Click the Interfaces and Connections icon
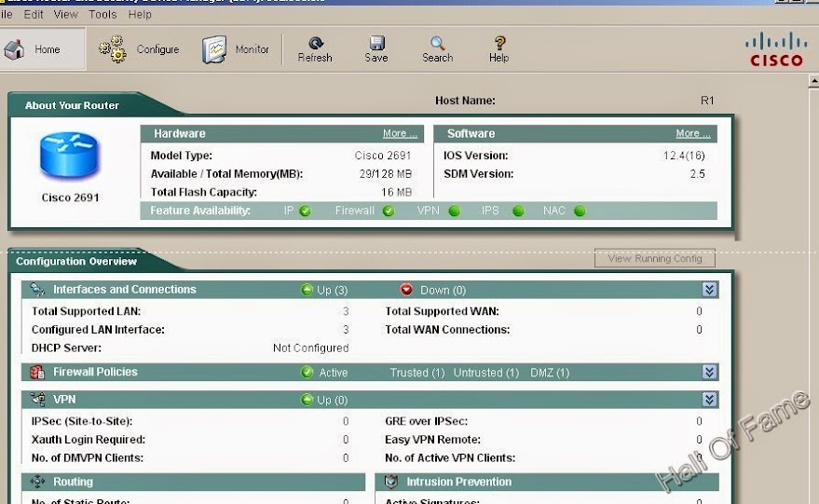This screenshot has height=504, width=819. (37, 290)
